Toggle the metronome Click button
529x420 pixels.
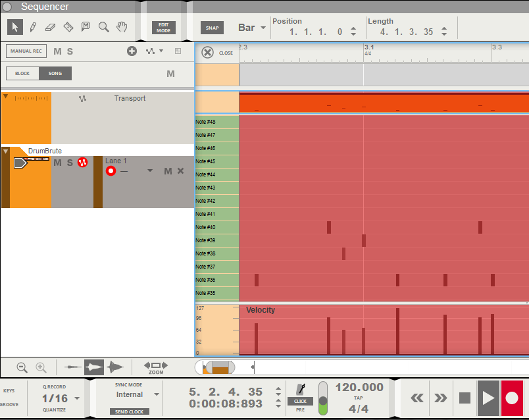300,401
